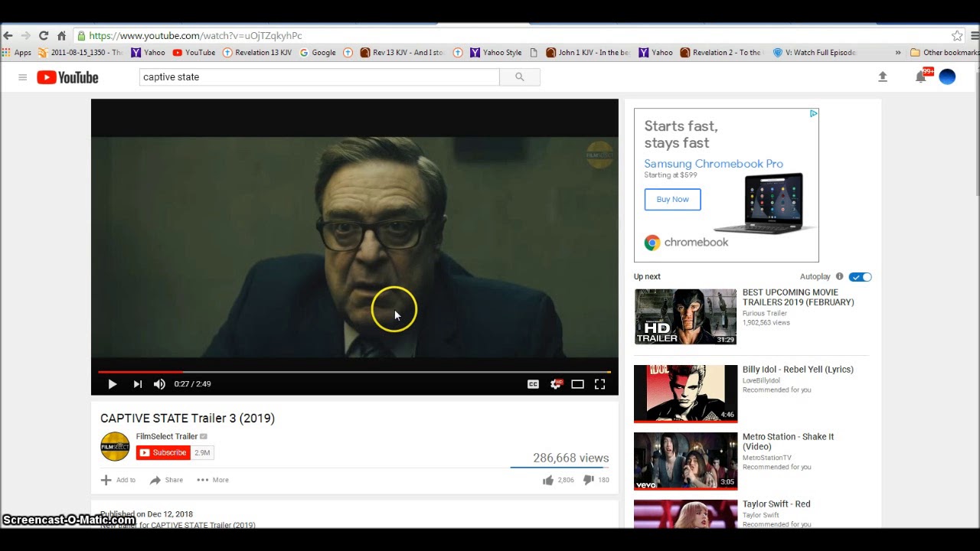Image resolution: width=980 pixels, height=551 pixels.
Task: Mute the video volume speaker
Action: (159, 384)
